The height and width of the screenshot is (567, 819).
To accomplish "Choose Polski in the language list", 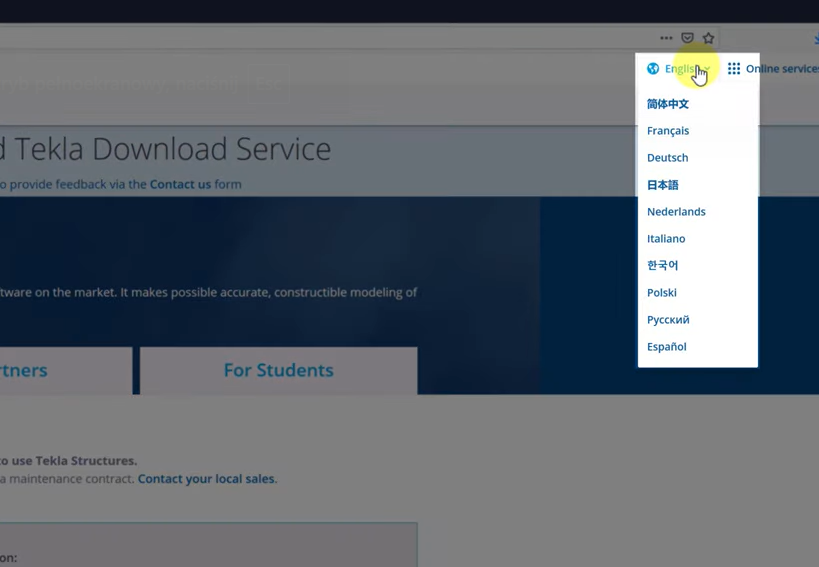I will pos(661,293).
